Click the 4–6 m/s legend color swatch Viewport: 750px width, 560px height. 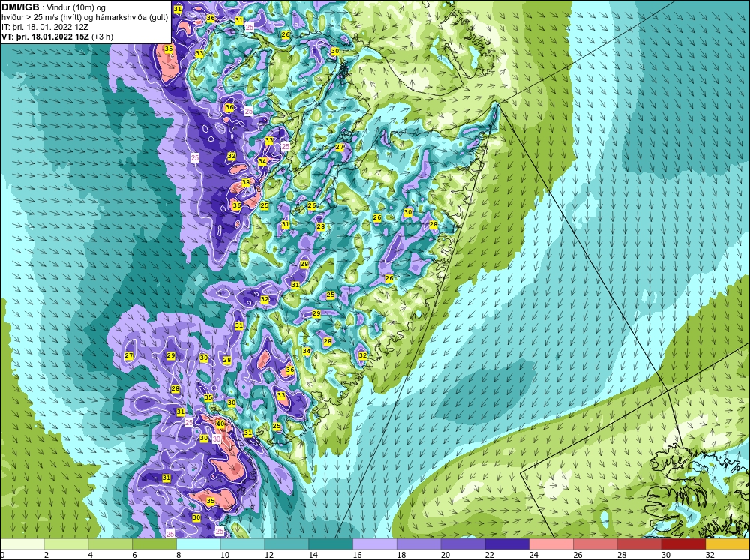110,544
